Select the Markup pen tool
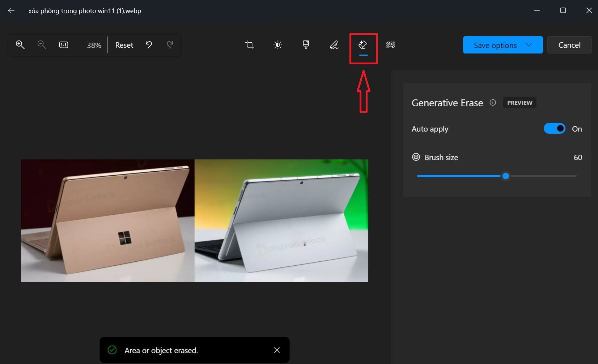 pos(334,45)
